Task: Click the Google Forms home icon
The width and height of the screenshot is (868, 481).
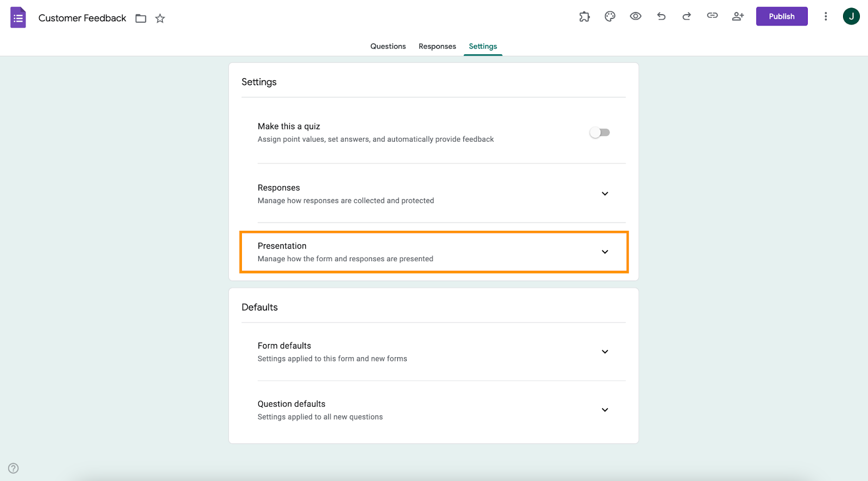Action: click(x=18, y=17)
